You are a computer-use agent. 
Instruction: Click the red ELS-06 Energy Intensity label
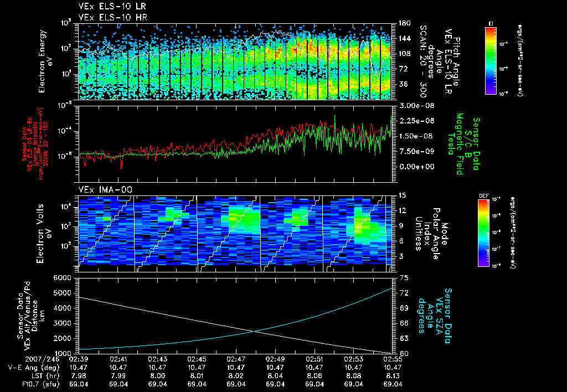pos(35,144)
